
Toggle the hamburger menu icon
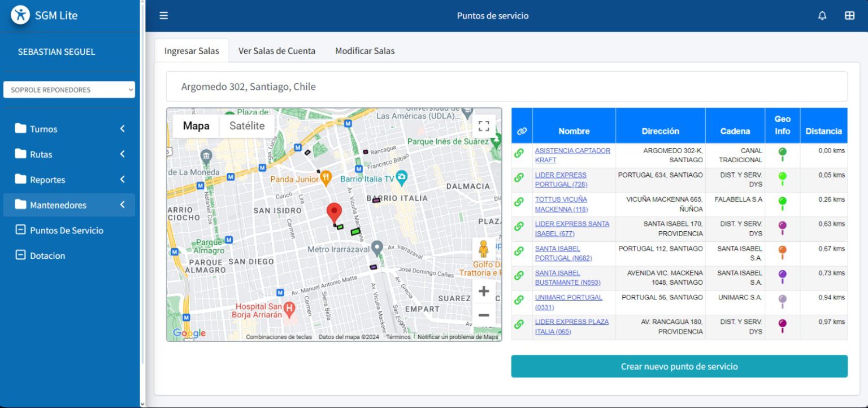(x=163, y=16)
